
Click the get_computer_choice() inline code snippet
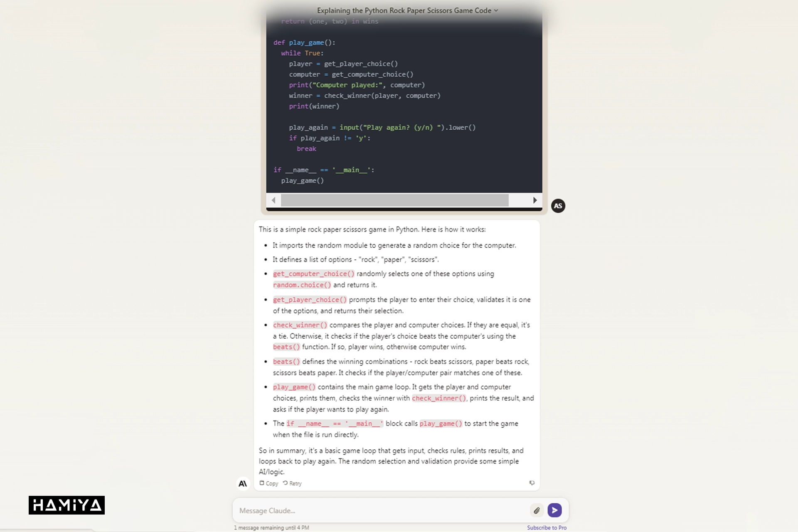coord(313,274)
